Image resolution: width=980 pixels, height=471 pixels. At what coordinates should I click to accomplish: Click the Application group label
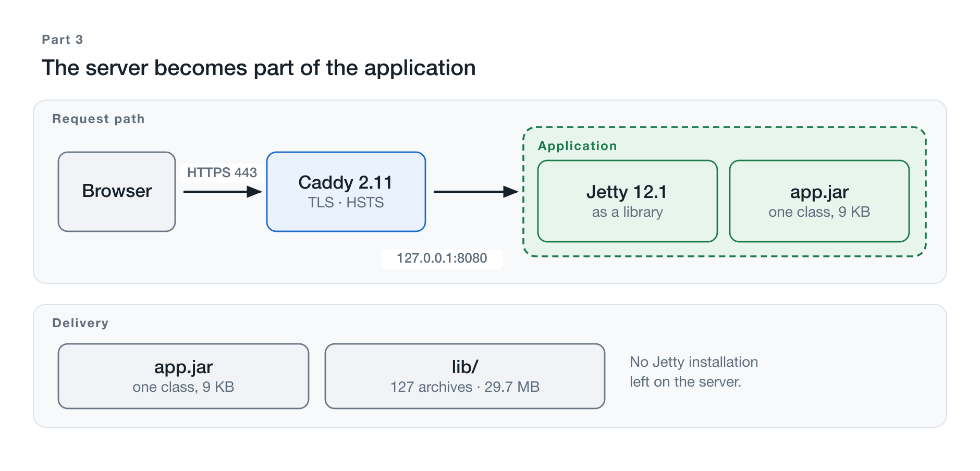[578, 146]
